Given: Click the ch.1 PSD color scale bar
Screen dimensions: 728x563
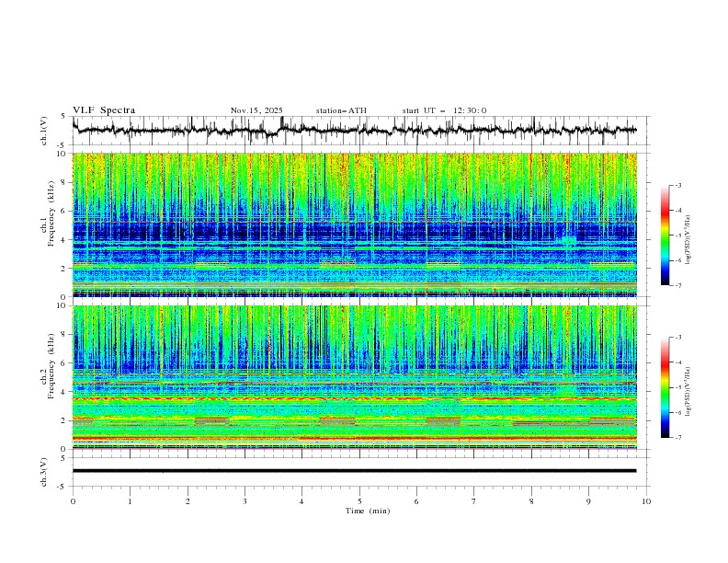Looking at the screenshot, I should point(665,236).
